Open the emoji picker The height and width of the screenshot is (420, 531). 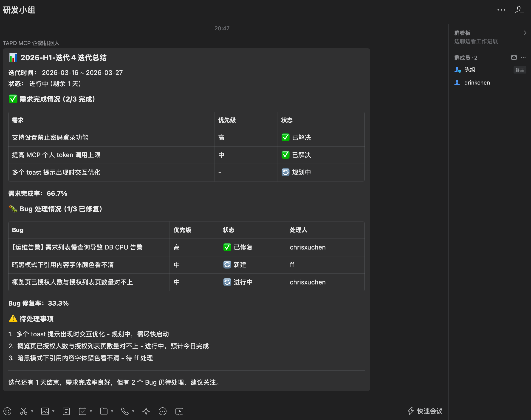coord(7,411)
